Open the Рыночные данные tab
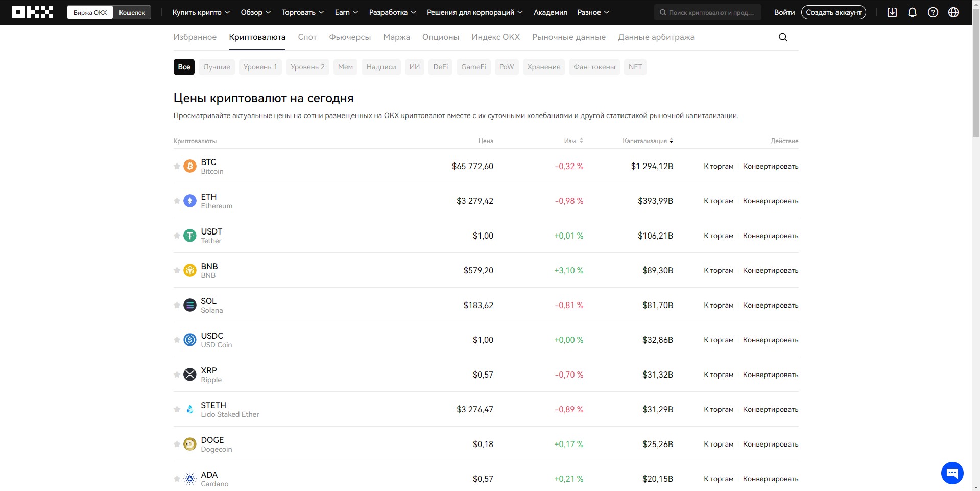Viewport: 980px width, 491px height. 569,37
